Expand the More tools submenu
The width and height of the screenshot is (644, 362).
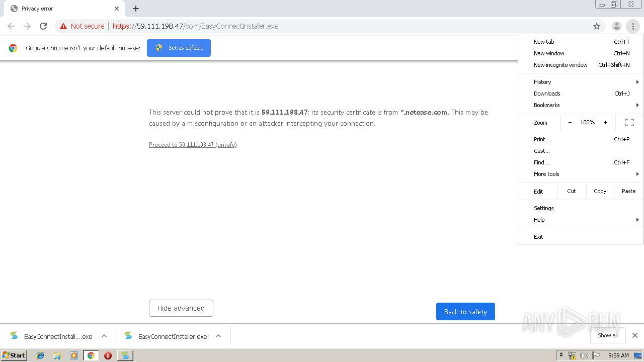click(x=581, y=174)
